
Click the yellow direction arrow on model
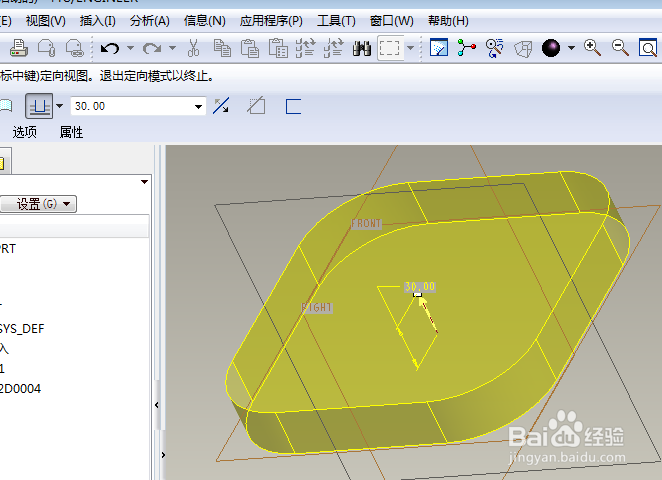coord(428,315)
